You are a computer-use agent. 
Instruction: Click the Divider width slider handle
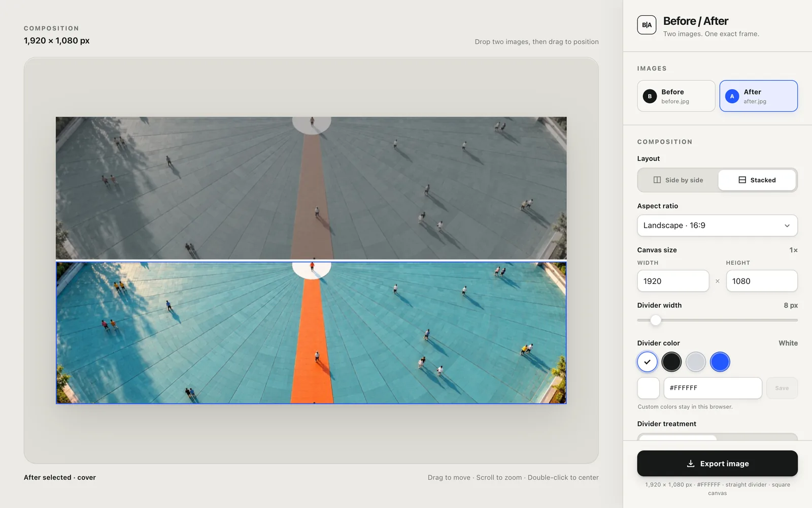point(656,320)
